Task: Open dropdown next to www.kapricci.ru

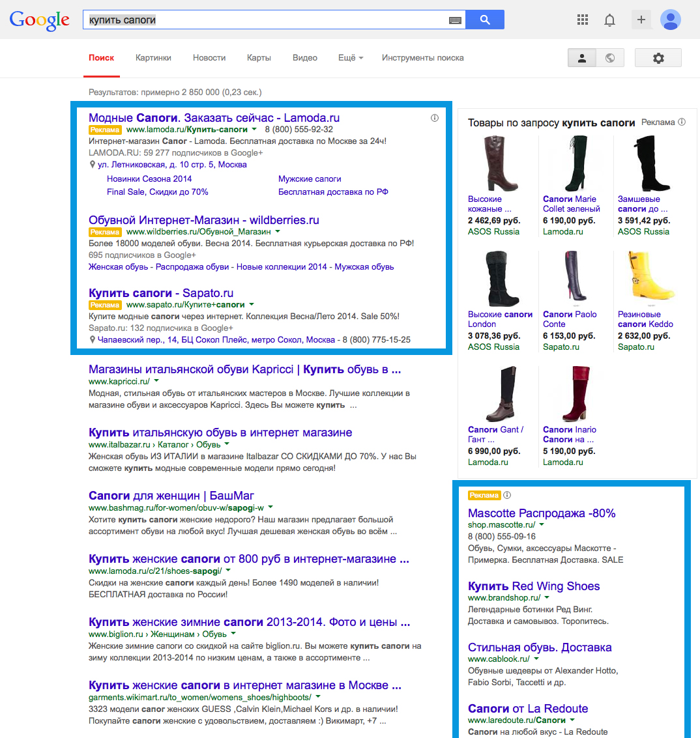Action: coord(156,381)
